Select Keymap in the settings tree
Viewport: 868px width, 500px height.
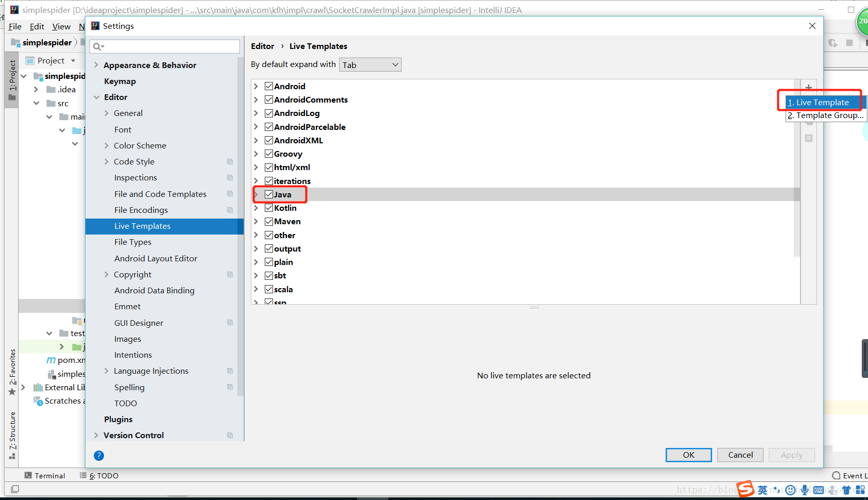pyautogui.click(x=120, y=81)
